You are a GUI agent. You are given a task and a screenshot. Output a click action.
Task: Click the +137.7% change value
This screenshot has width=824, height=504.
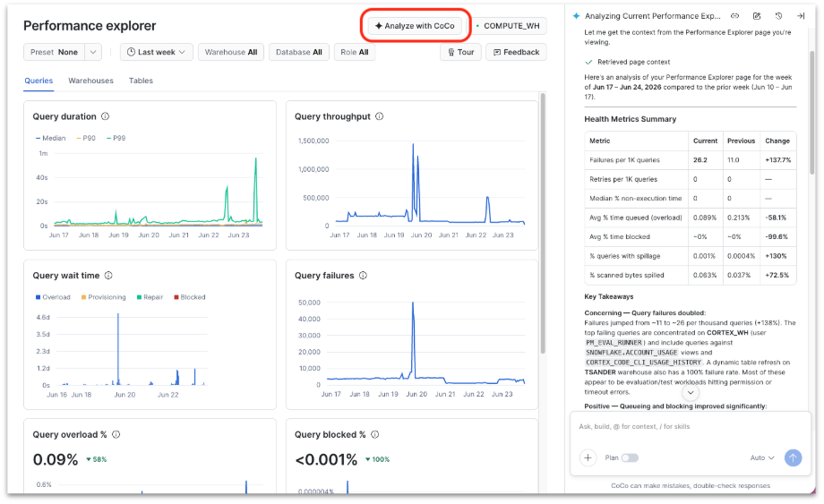(777, 159)
